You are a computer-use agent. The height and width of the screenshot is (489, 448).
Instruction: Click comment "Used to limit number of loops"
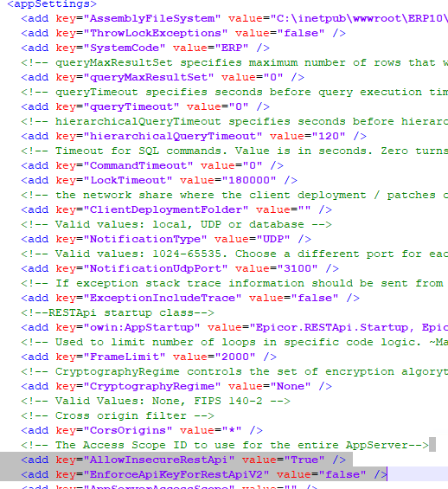coord(234,342)
